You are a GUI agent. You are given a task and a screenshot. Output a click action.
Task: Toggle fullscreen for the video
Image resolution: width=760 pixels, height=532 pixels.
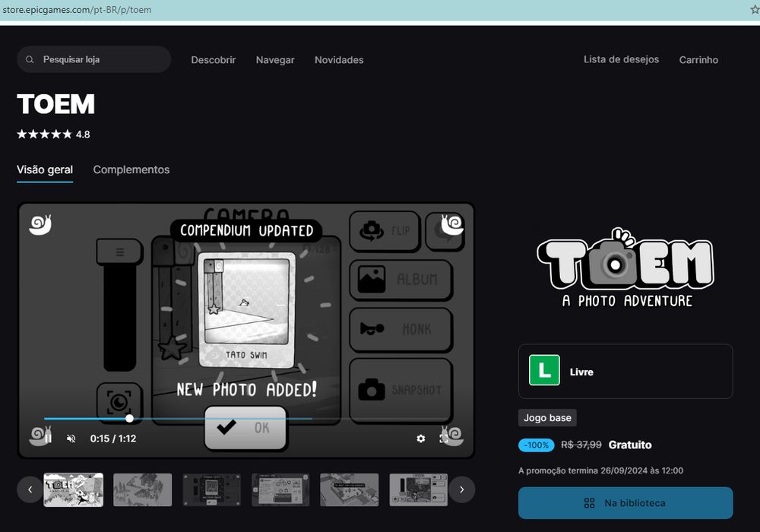click(x=444, y=439)
